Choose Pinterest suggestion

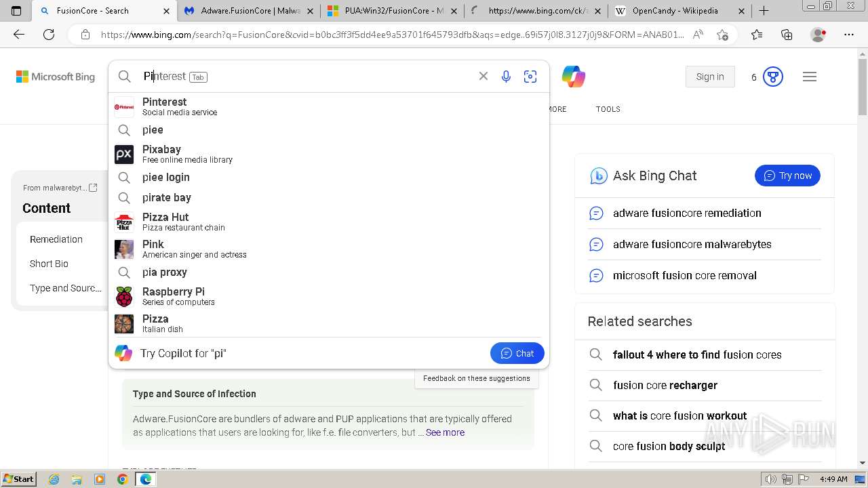329,106
